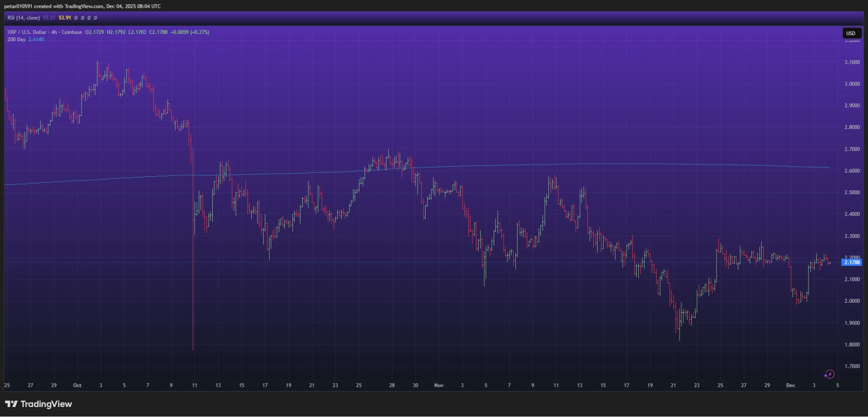This screenshot has width=868, height=417.
Task: Click the 3.0000 price scale label
Action: (851, 84)
